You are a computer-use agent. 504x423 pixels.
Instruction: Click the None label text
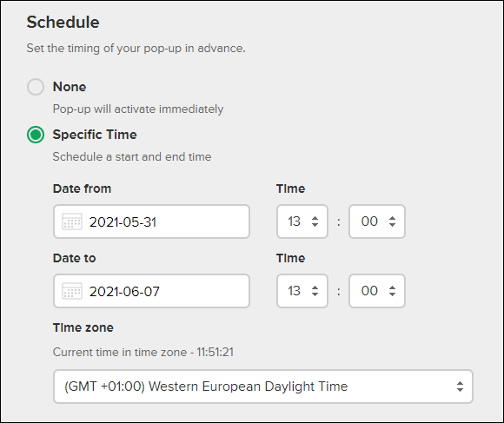coord(70,87)
